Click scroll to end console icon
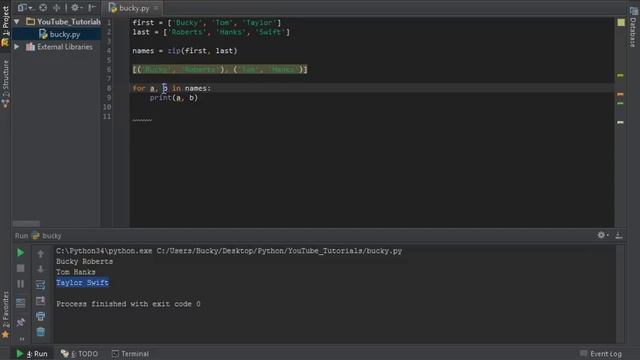The width and height of the screenshot is (640, 360). tap(40, 301)
